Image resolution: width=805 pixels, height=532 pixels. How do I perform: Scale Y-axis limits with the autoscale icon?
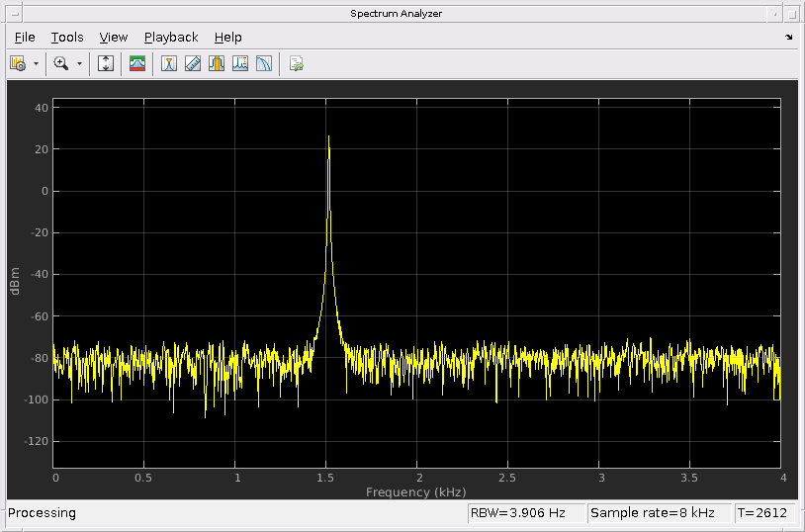pyautogui.click(x=106, y=63)
